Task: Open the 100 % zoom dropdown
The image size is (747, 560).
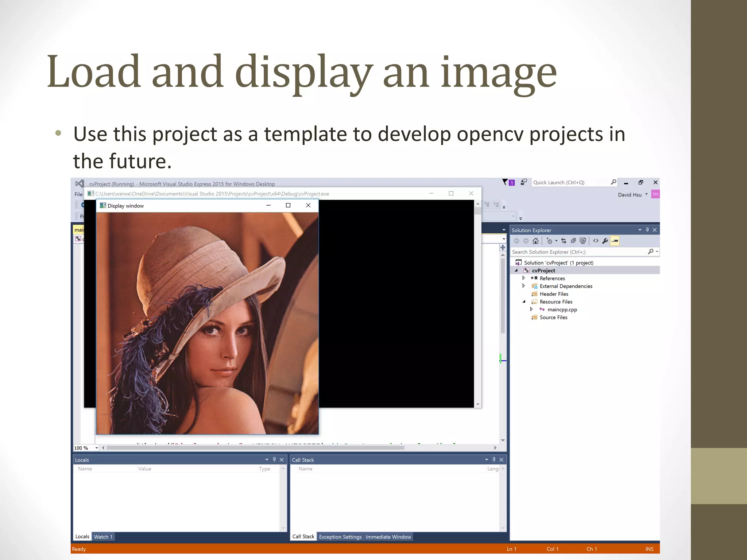Action: [x=96, y=448]
